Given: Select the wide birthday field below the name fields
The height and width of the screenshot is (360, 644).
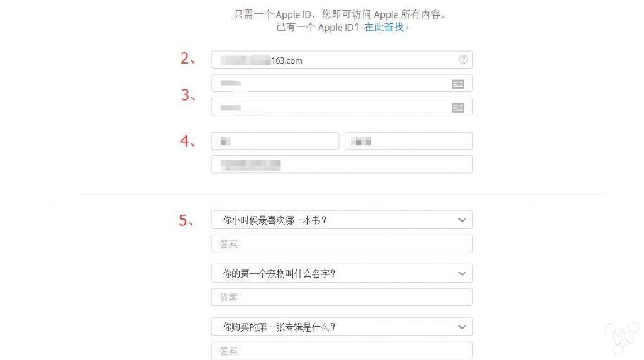Looking at the screenshot, I should (341, 165).
